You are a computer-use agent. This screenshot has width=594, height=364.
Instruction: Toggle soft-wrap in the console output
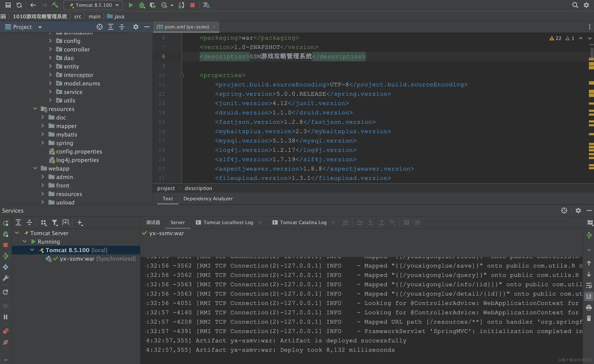pyautogui.click(x=589, y=286)
